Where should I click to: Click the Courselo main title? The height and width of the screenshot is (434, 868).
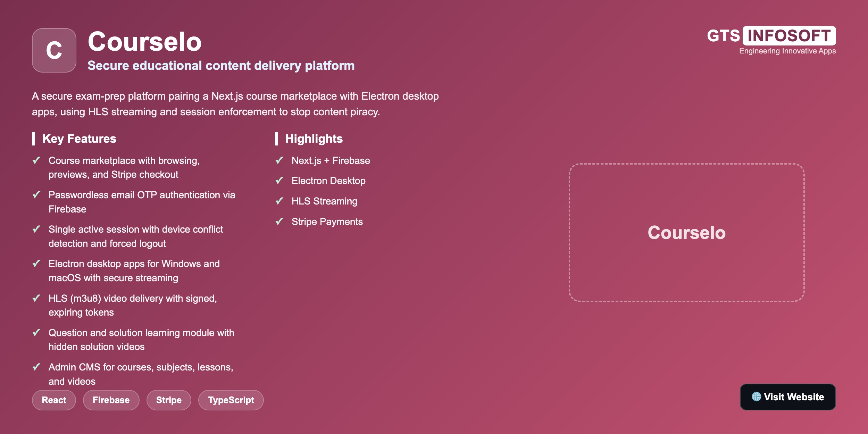(145, 42)
